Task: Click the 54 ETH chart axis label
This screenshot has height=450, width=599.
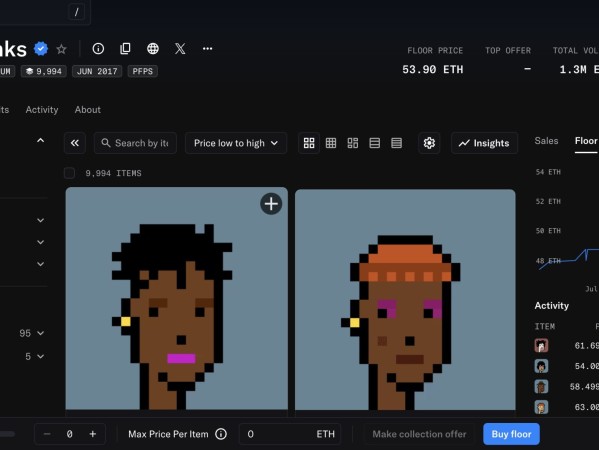Action: click(548, 172)
